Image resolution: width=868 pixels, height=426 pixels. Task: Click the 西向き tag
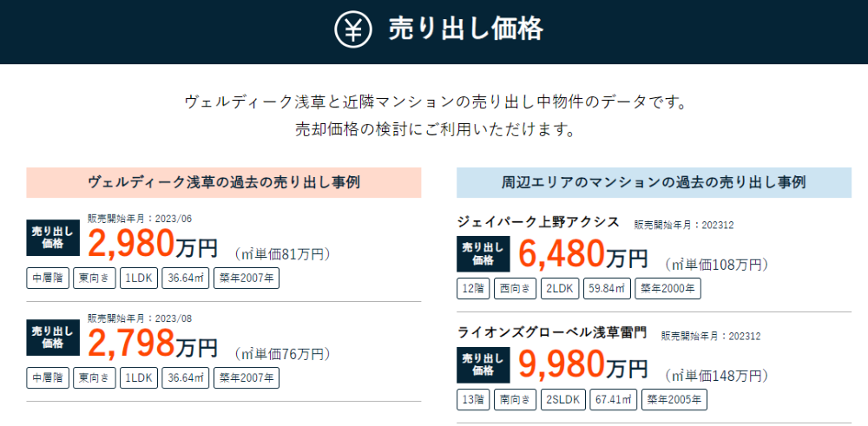[x=516, y=289]
